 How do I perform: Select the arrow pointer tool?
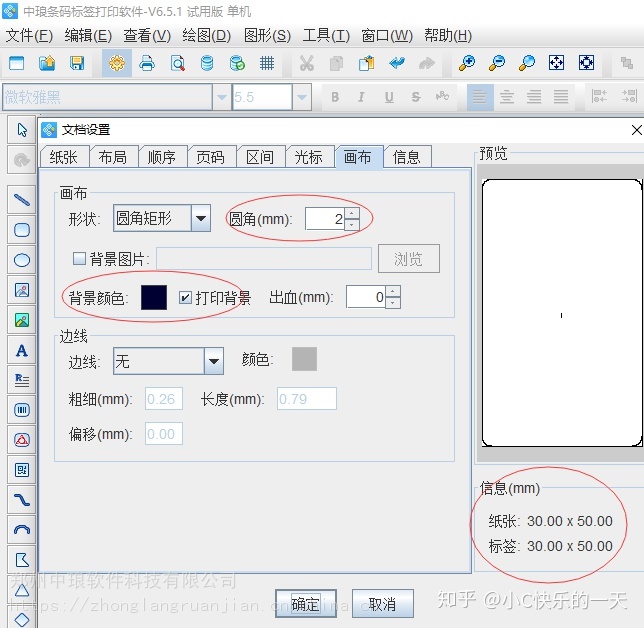click(22, 130)
